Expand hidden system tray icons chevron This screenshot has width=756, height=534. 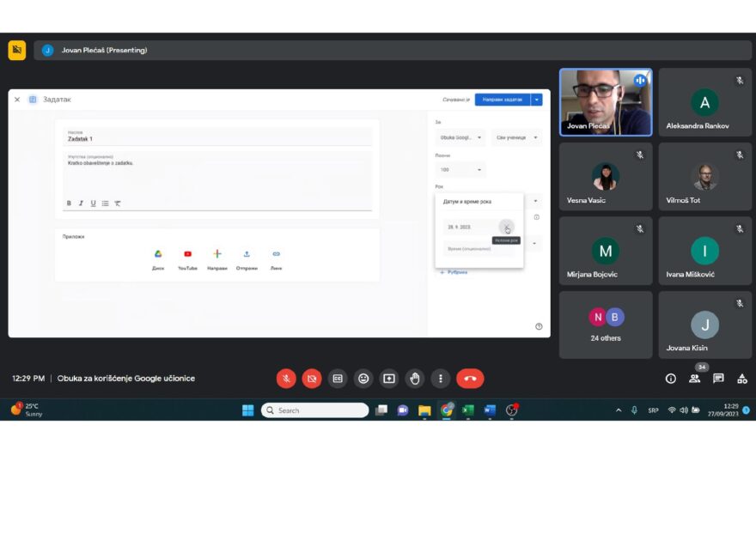click(619, 410)
